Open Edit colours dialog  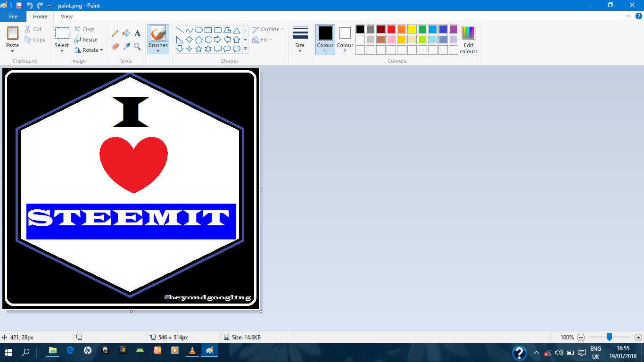coord(469,40)
